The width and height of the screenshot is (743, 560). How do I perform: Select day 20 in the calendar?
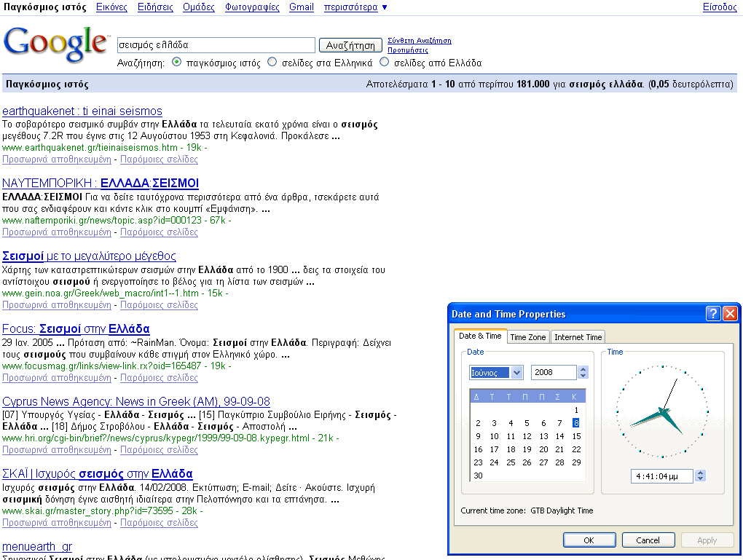(543, 449)
